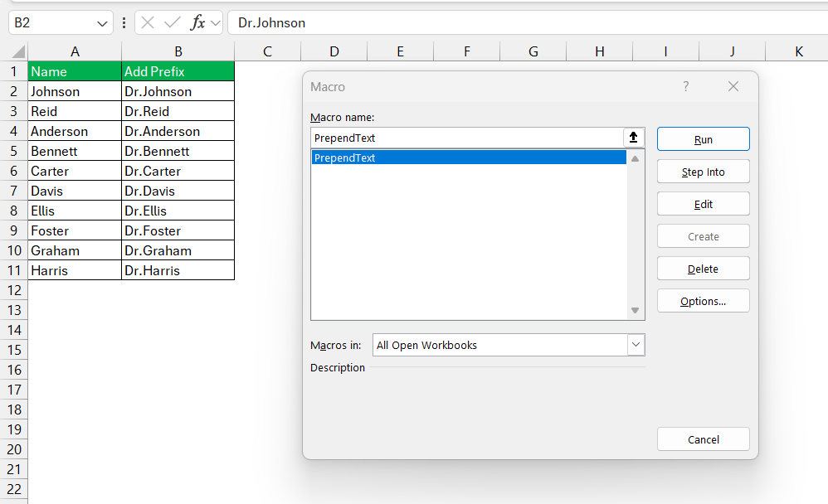Click cell containing Graham in column A

tap(75, 250)
